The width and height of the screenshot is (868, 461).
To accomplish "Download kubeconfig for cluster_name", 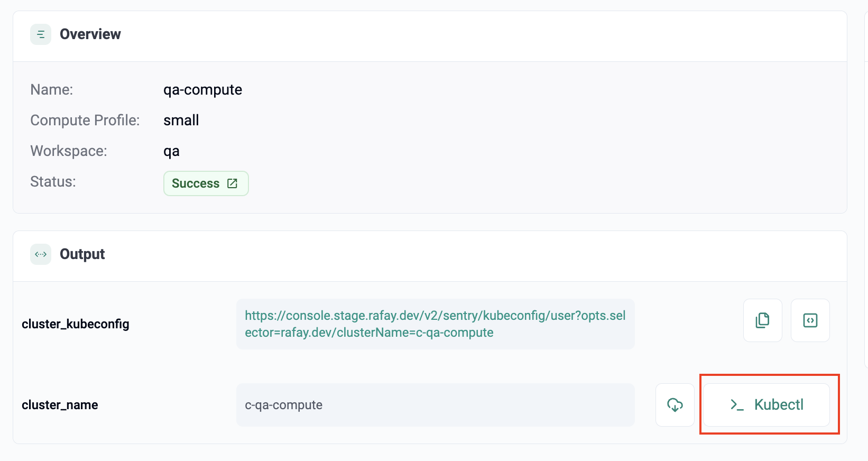I will pos(675,405).
